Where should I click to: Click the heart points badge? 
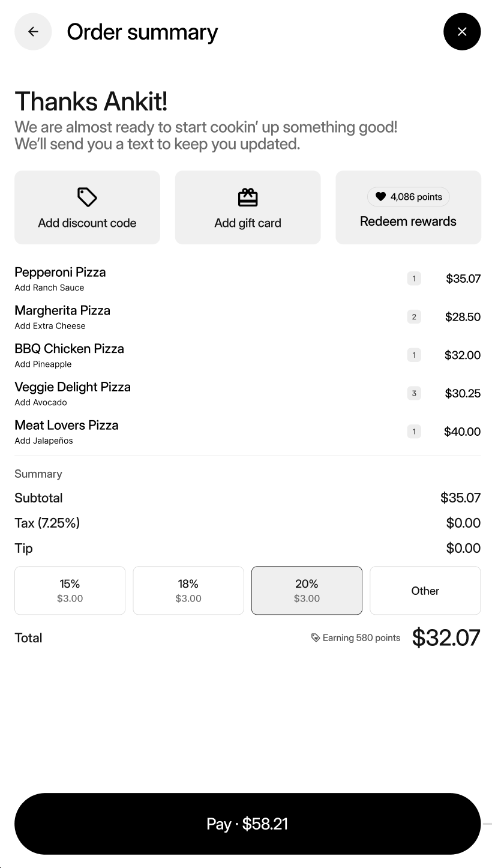408,197
